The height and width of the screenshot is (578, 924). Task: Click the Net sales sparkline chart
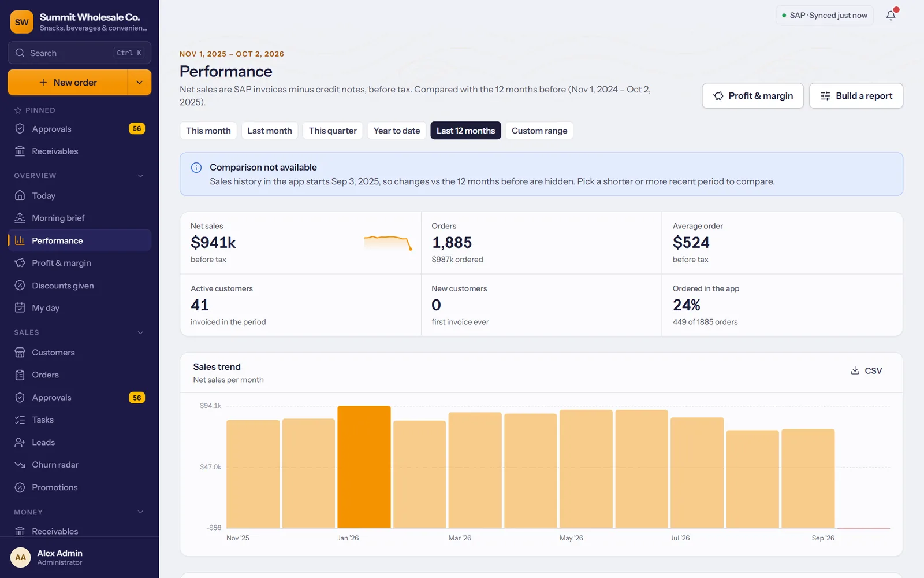[388, 243]
